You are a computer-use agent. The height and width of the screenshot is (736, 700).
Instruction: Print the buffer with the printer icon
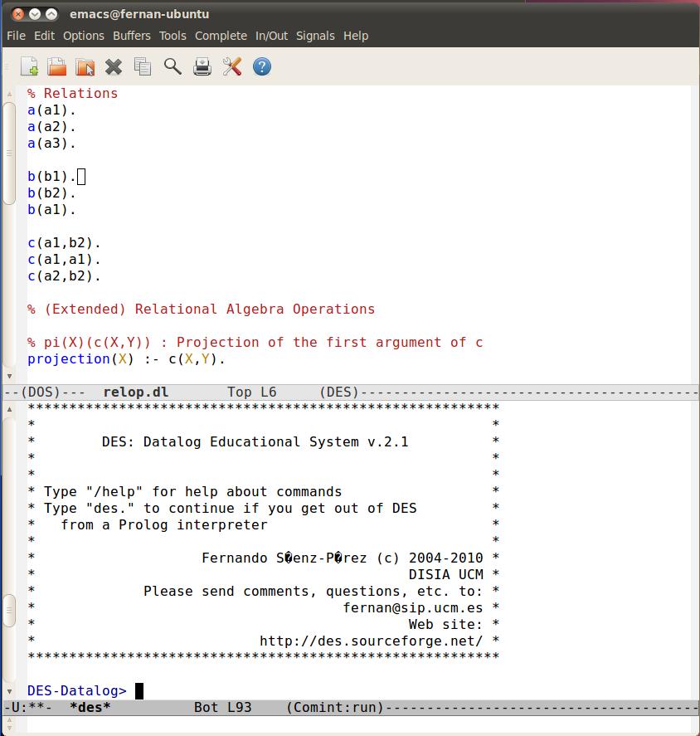point(202,66)
